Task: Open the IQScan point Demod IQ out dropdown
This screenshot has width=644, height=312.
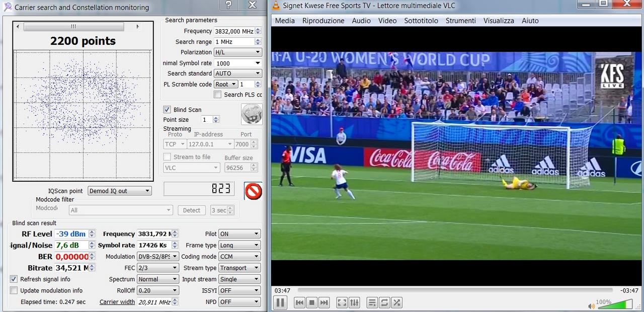Action: click(x=120, y=191)
